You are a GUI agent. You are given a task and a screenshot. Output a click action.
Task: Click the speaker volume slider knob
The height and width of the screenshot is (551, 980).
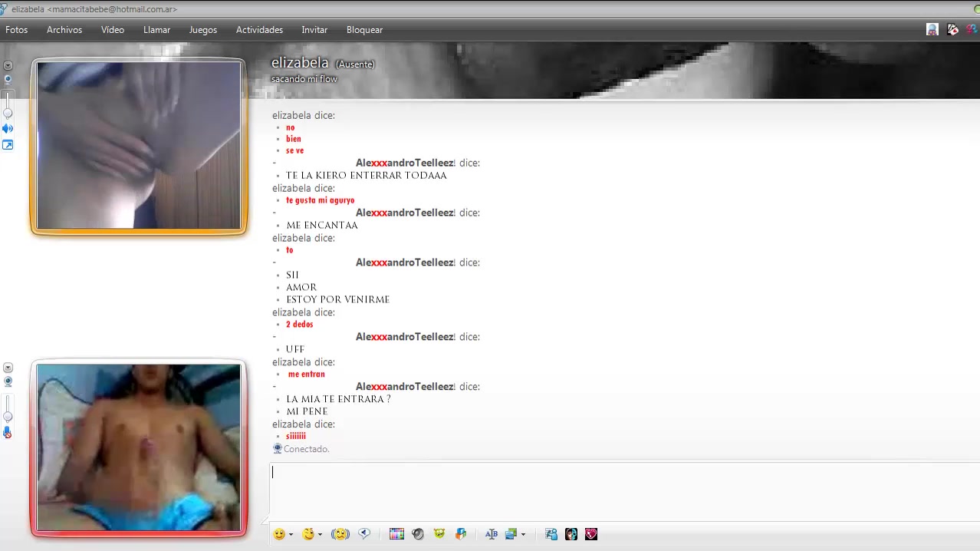[8, 114]
